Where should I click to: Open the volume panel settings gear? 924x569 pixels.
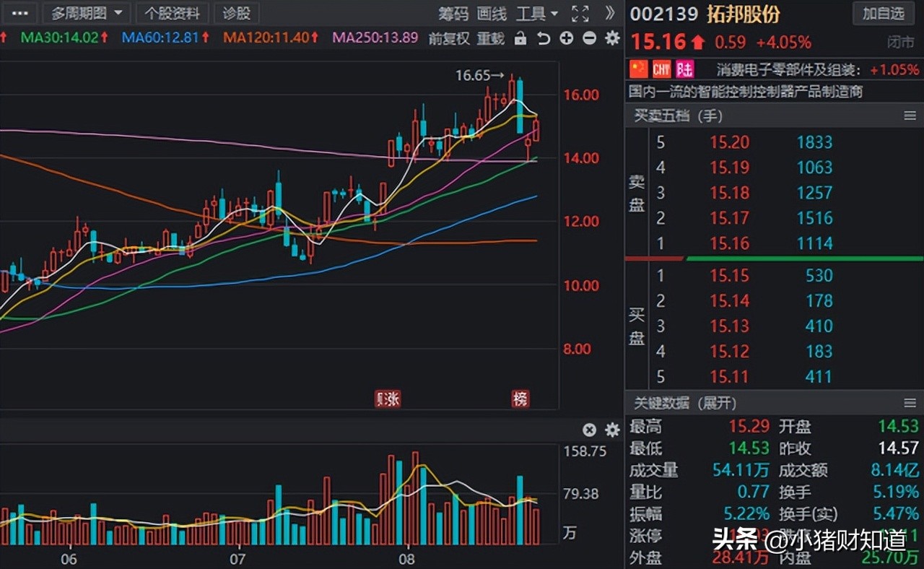[x=612, y=430]
